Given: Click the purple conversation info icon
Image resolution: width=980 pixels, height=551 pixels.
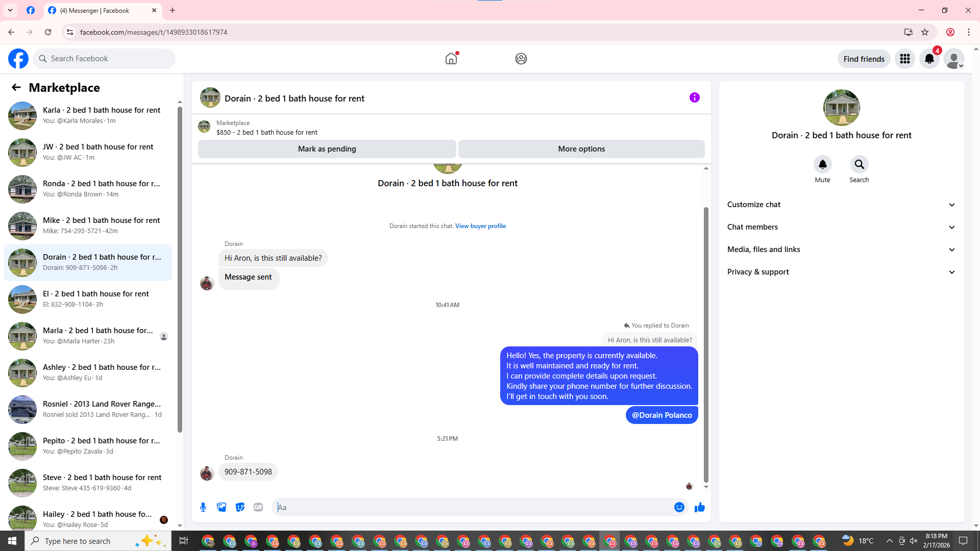Looking at the screenshot, I should 694,97.
